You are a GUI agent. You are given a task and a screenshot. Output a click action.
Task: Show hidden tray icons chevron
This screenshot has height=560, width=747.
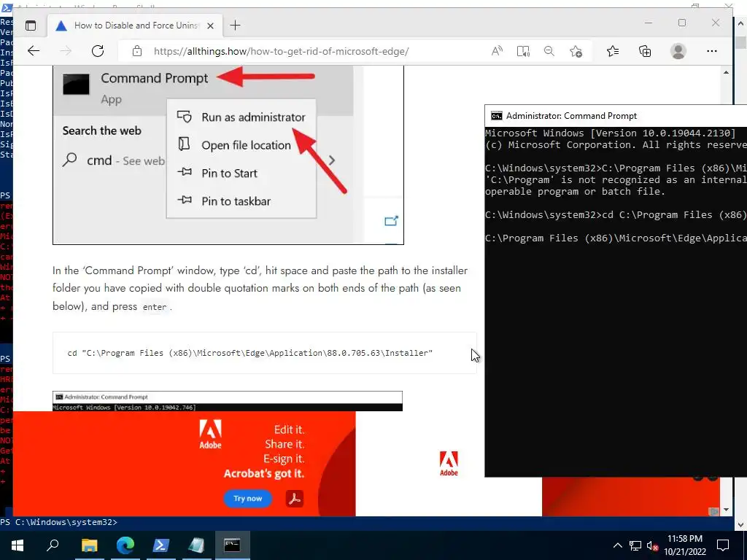tap(617, 545)
